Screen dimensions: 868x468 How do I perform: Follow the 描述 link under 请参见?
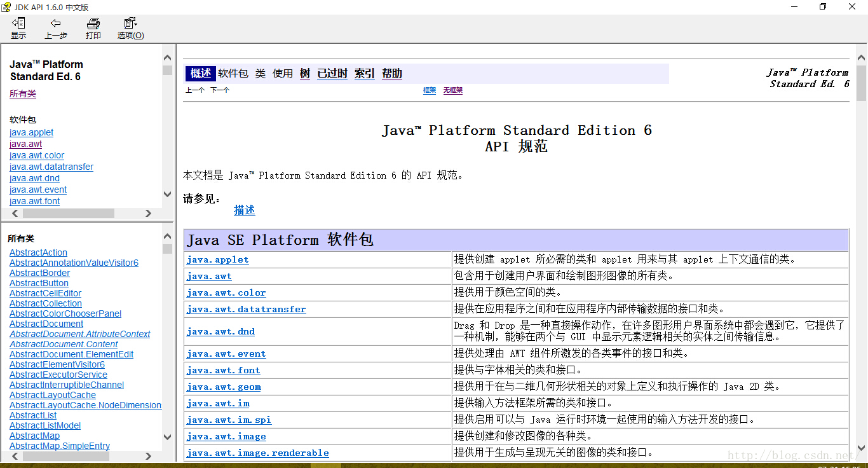[245, 210]
